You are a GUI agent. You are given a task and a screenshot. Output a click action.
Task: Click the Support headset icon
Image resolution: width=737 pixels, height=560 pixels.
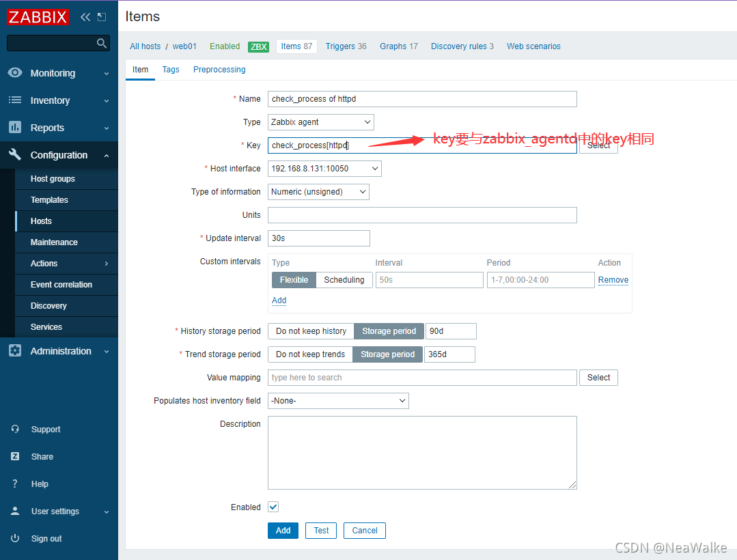tap(15, 429)
